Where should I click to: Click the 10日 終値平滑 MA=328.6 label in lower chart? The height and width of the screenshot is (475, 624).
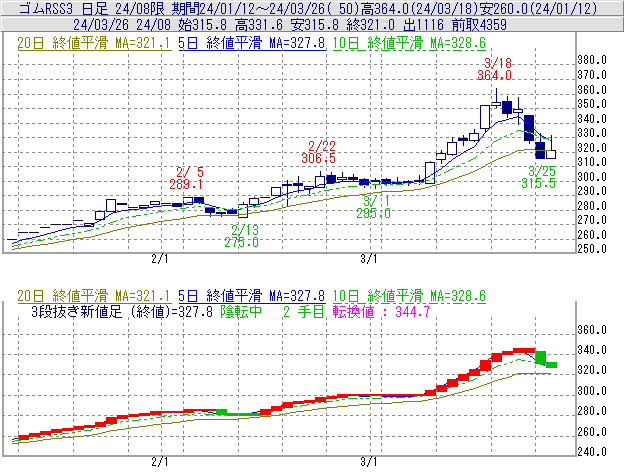click(409, 296)
